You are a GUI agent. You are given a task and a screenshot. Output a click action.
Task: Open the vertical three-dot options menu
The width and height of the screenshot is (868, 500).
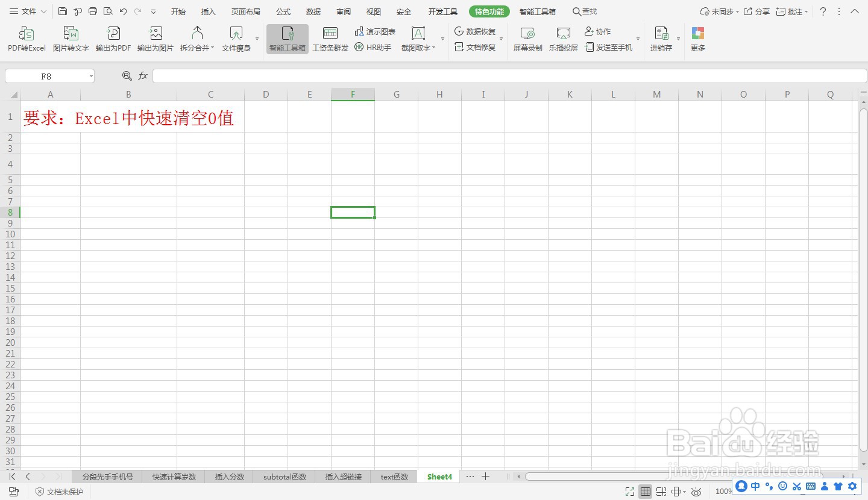click(839, 11)
